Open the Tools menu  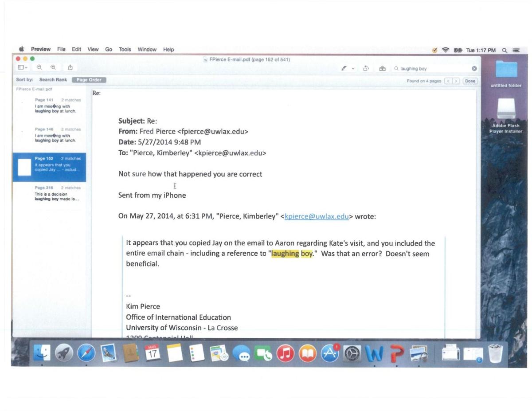pos(125,50)
